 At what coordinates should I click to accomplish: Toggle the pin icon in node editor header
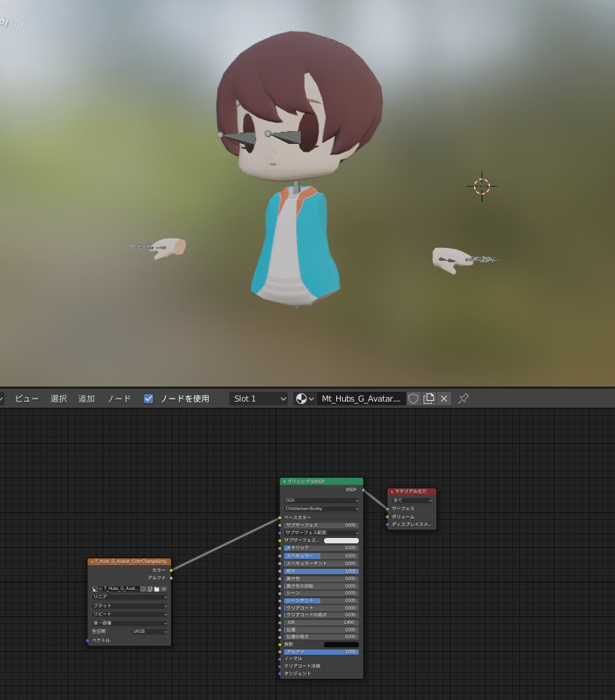464,398
